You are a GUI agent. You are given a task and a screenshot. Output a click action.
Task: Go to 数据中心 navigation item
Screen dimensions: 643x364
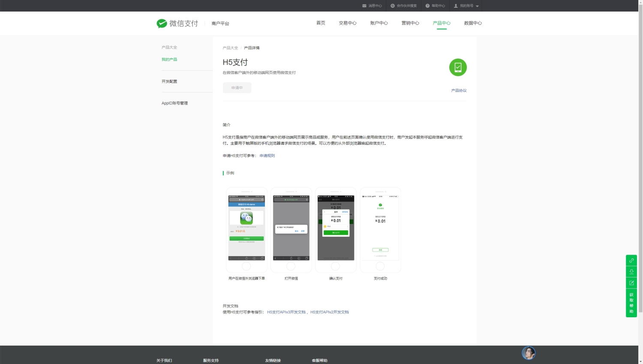473,23
